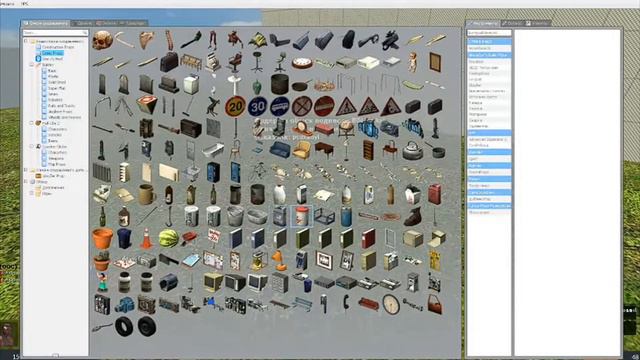Viewport: 640px width, 360px height.
Task: Spawn the orange traffic cone prop
Action: coord(147,238)
